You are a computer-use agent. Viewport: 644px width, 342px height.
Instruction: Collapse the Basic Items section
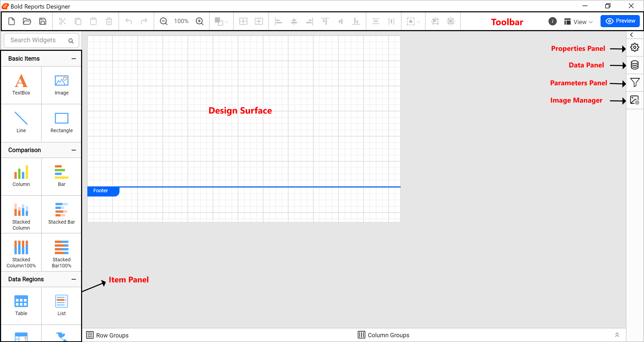coord(74,59)
